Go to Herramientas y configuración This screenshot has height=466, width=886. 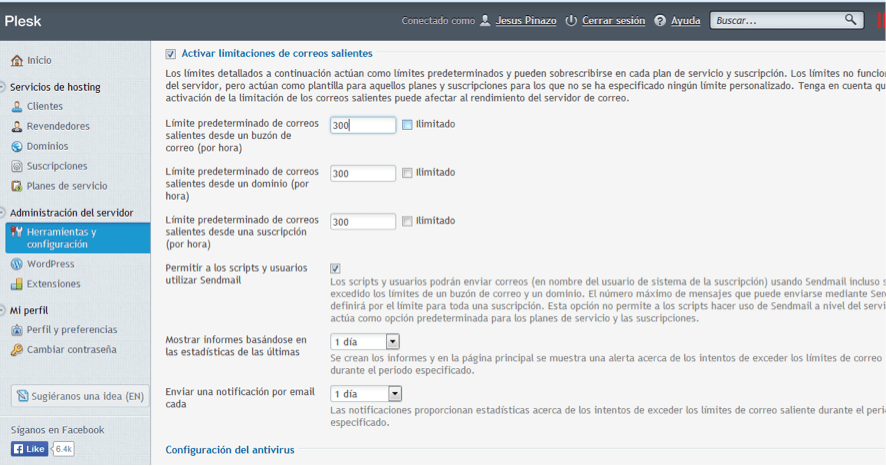coord(78,238)
